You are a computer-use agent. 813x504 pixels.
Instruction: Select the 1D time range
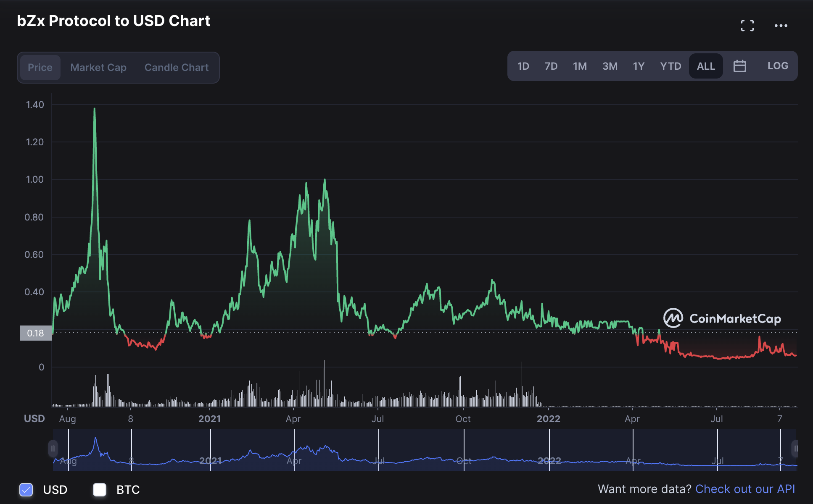point(523,66)
